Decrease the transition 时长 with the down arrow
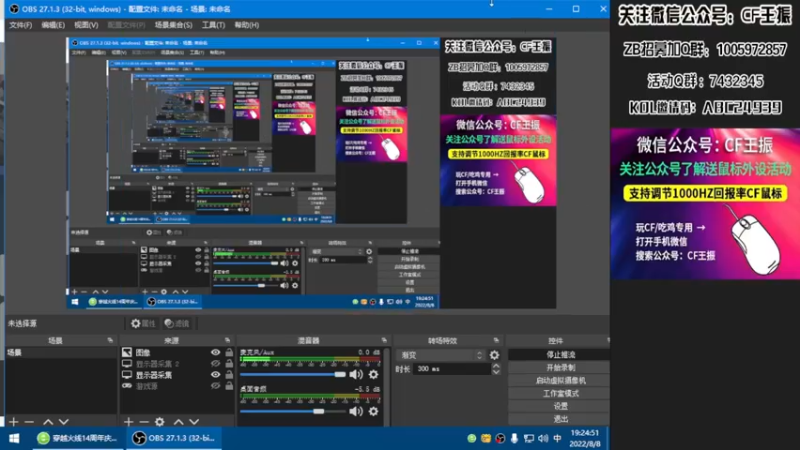 [x=496, y=372]
